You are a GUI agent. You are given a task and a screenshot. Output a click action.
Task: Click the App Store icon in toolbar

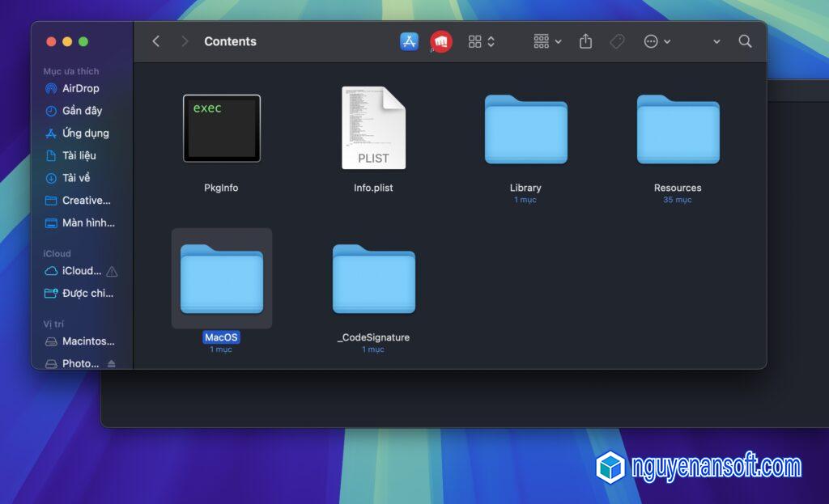point(409,41)
